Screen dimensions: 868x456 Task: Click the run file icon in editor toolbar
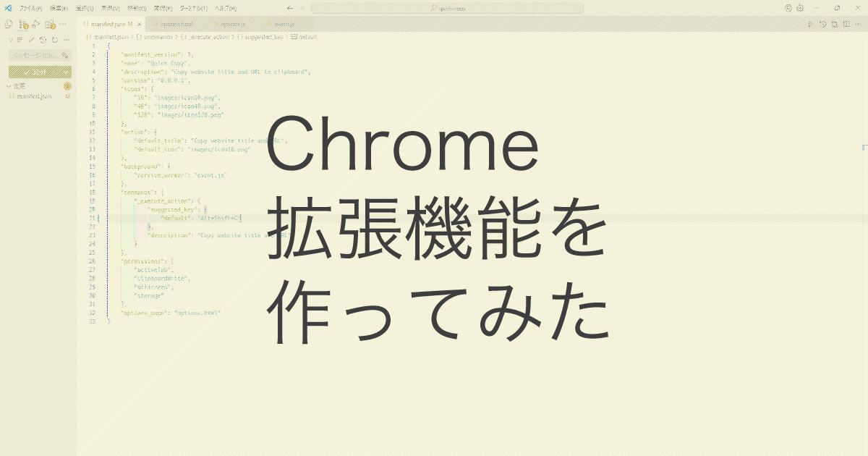tap(810, 25)
